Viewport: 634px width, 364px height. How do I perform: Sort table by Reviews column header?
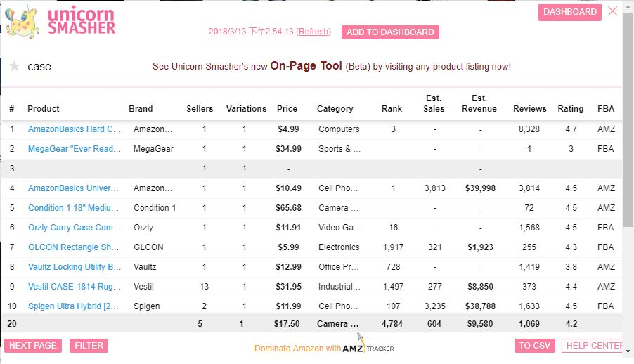530,109
